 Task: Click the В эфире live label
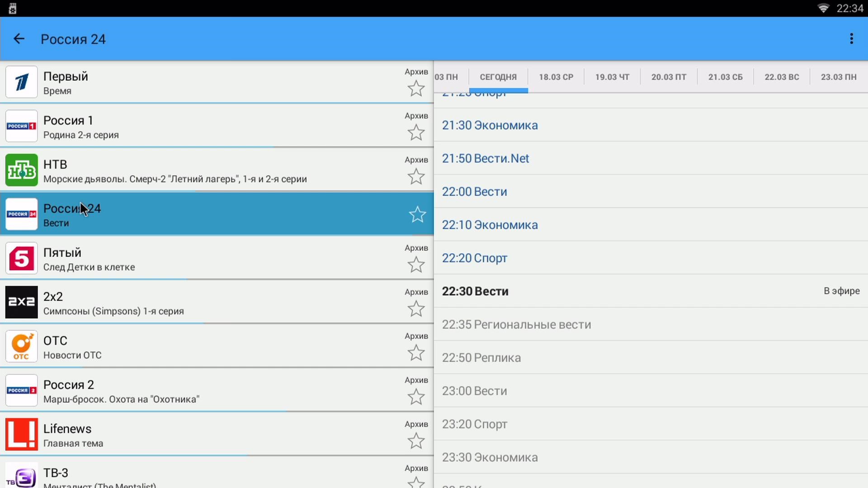[x=842, y=291]
